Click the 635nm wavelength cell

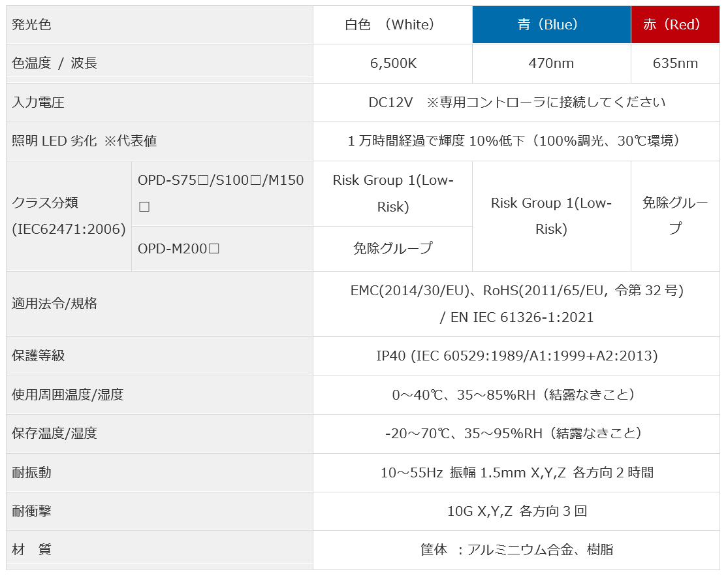[x=676, y=63]
